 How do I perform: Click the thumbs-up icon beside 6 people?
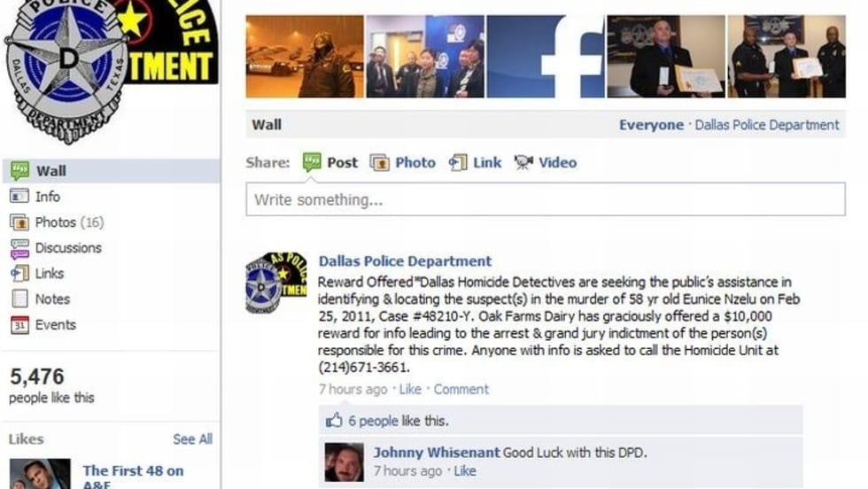[x=334, y=420]
